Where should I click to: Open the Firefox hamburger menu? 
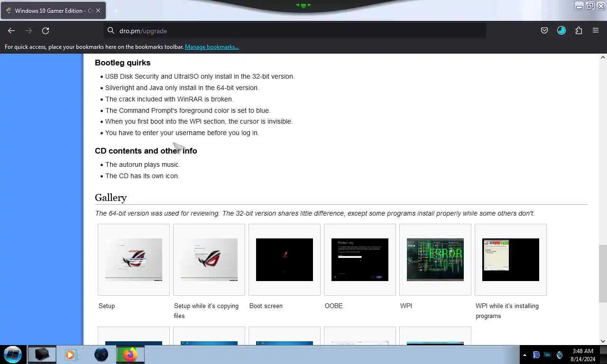[x=596, y=31]
